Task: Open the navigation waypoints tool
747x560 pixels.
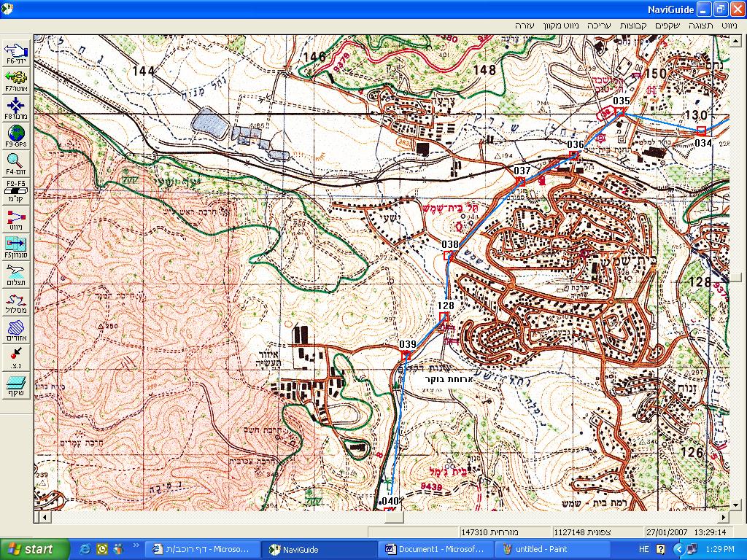Action: pyautogui.click(x=16, y=218)
